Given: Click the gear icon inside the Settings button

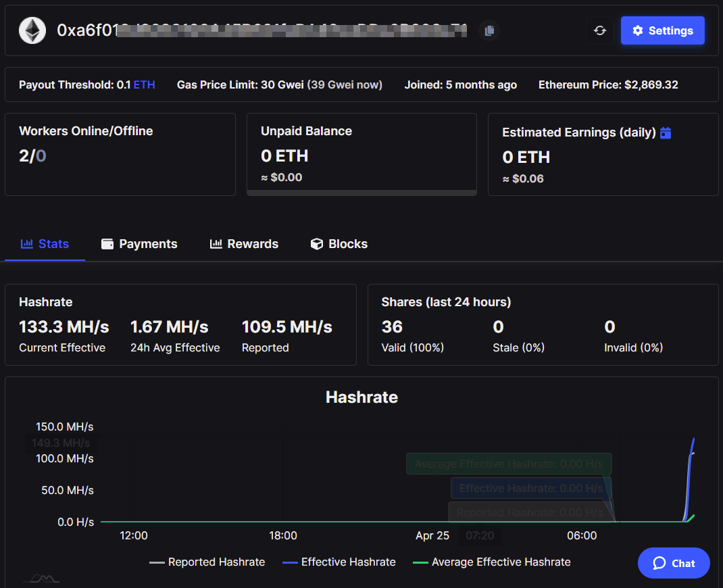Looking at the screenshot, I should (637, 30).
